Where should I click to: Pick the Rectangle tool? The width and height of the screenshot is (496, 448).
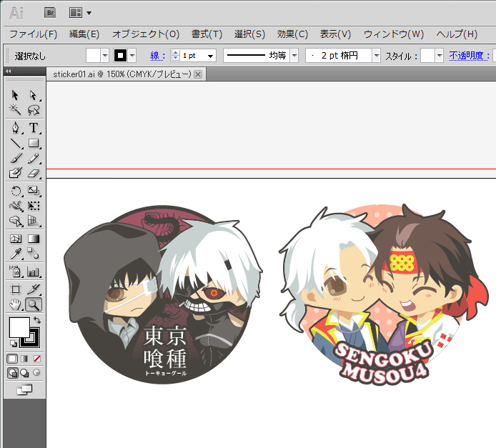coord(33,143)
